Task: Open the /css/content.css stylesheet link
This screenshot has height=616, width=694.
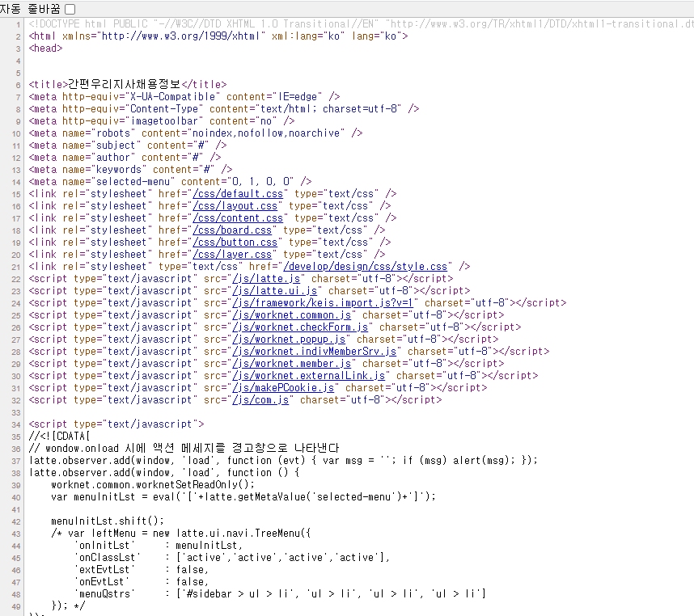Action: pos(238,218)
